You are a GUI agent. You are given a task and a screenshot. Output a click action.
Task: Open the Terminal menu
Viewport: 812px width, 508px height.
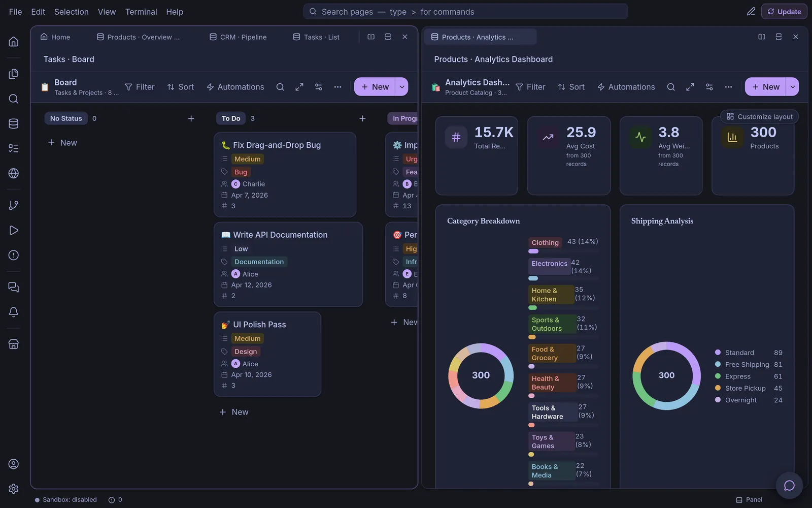click(x=141, y=12)
